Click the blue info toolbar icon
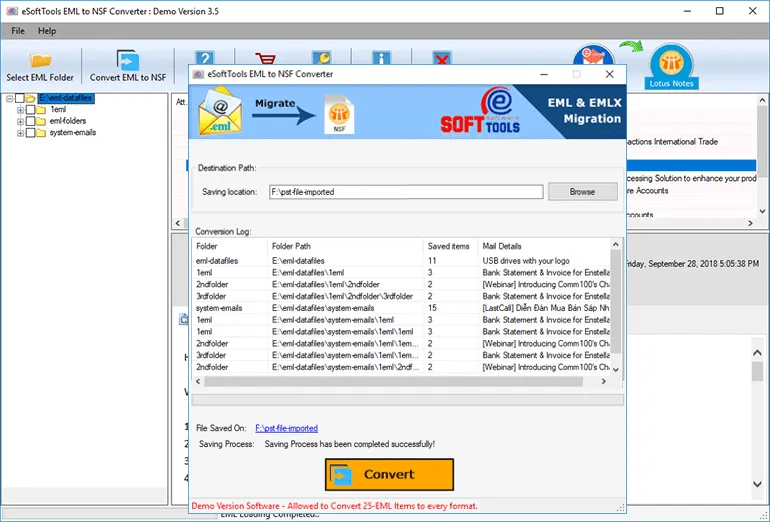 (382, 58)
